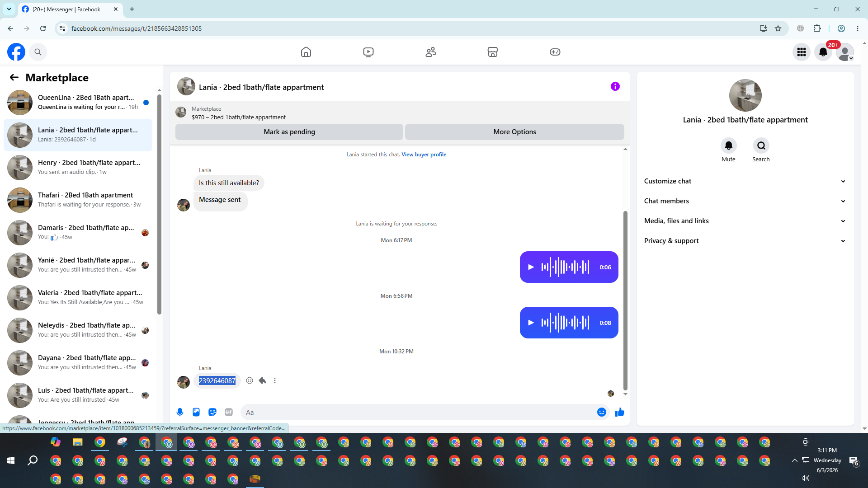Viewport: 868px width, 488px height.
Task: Expand Chat members section
Action: [745, 201]
